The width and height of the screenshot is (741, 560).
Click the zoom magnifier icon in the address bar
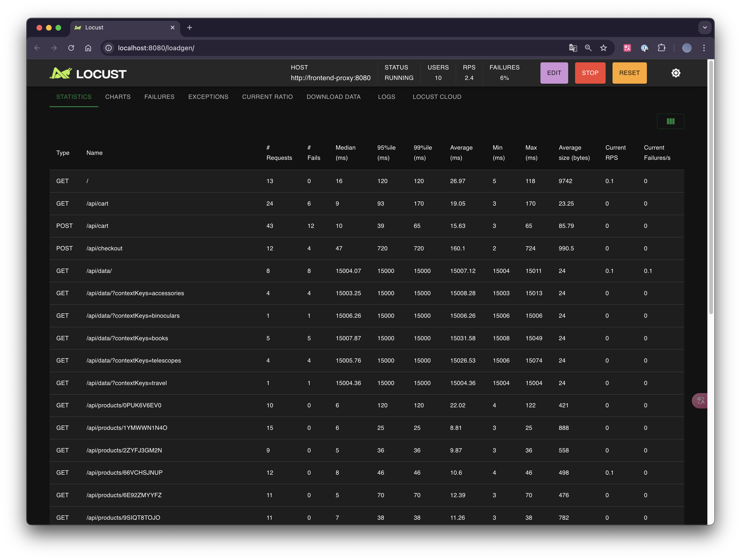click(x=588, y=48)
